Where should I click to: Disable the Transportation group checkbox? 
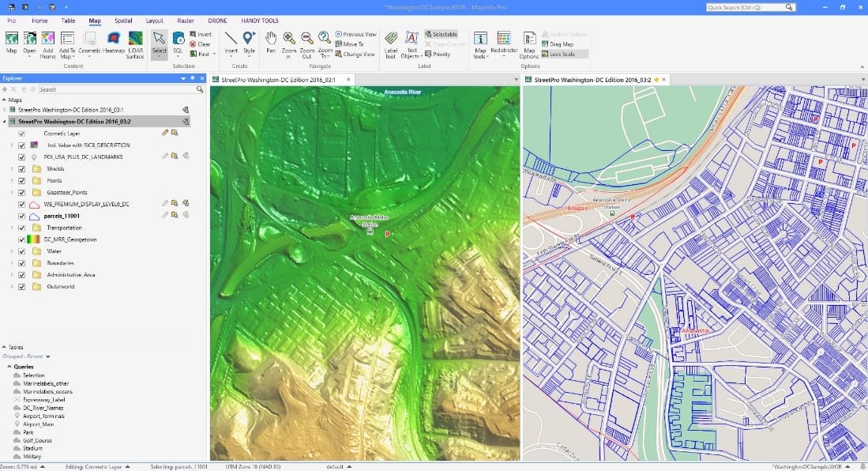coord(22,228)
